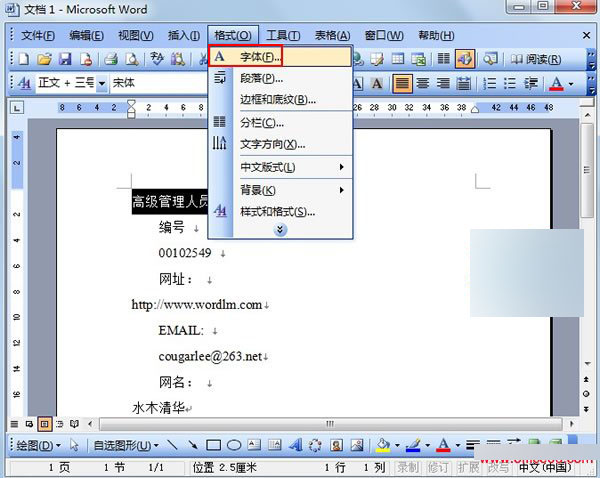This screenshot has height=478, width=600.
Task: Select the Rectangle drawing tool
Action: coord(214,445)
